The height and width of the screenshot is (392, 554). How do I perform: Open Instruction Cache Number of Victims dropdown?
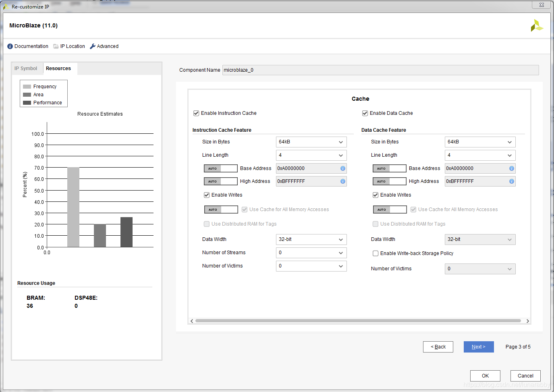pyautogui.click(x=311, y=266)
